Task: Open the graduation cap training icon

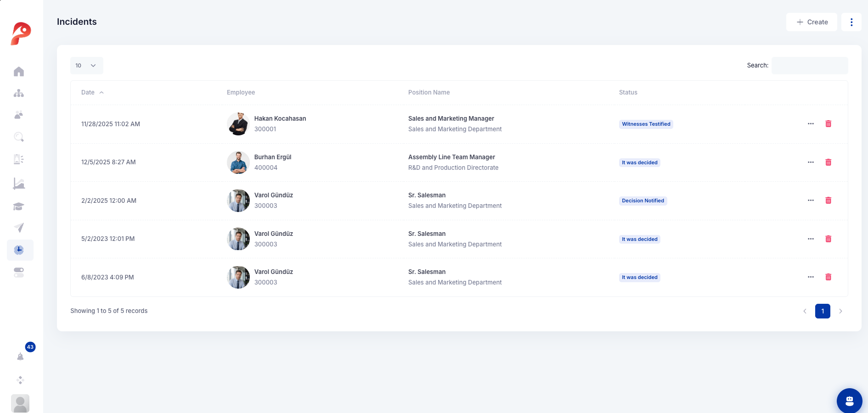Action: click(19, 206)
